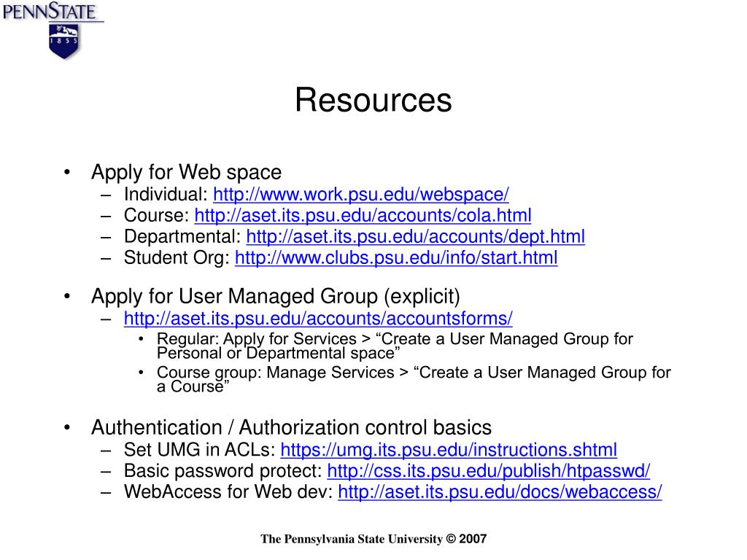The width and height of the screenshot is (747, 560).
Task: Open the Individual webspace link
Action: coord(360,194)
